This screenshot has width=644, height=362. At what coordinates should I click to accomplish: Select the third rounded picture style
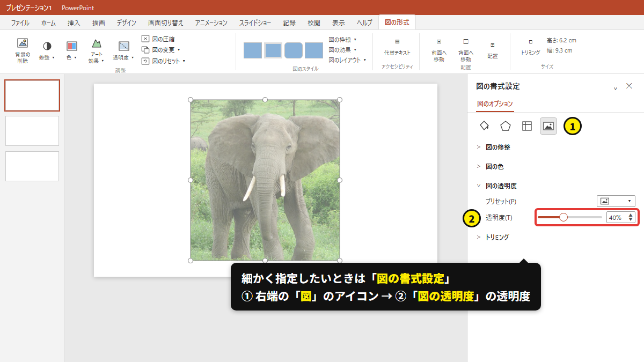pyautogui.click(x=294, y=50)
